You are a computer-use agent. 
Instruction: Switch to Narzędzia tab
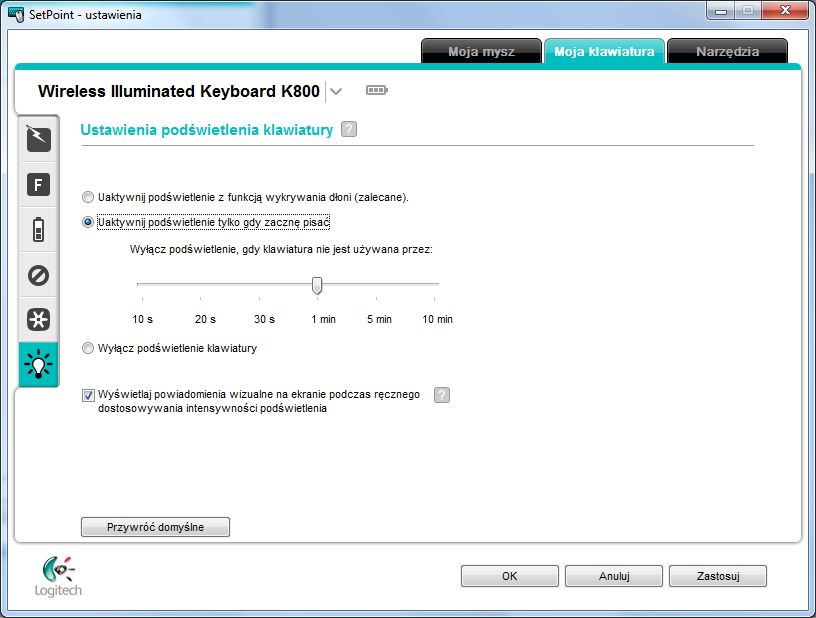728,52
